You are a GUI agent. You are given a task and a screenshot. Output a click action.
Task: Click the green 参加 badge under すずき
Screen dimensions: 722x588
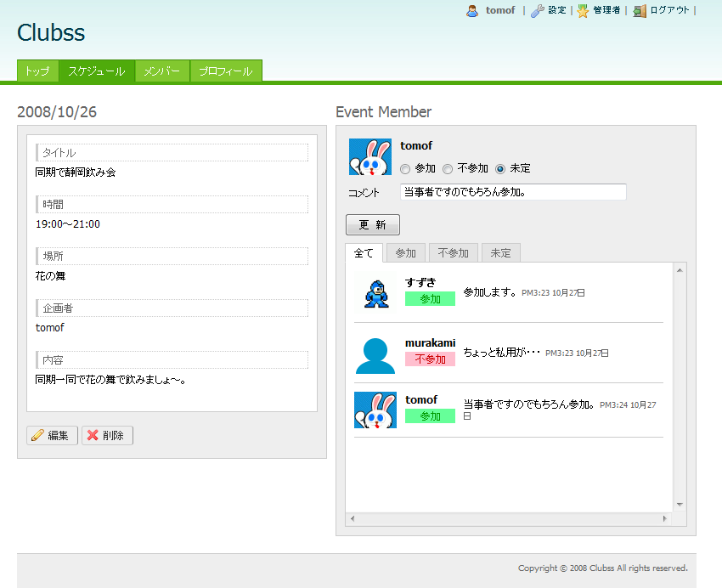tap(430, 299)
